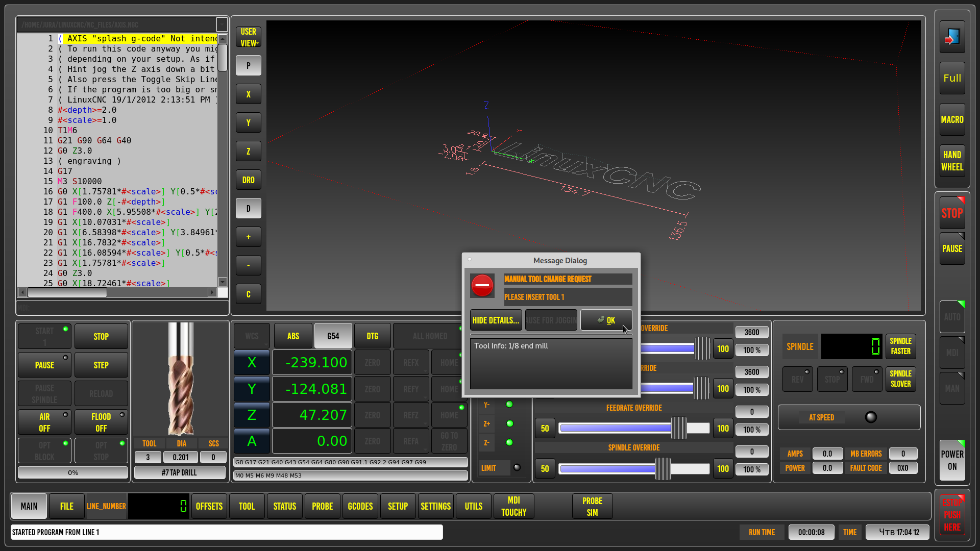Open the SETUP tab
This screenshot has height=551, width=980.
[x=398, y=507]
